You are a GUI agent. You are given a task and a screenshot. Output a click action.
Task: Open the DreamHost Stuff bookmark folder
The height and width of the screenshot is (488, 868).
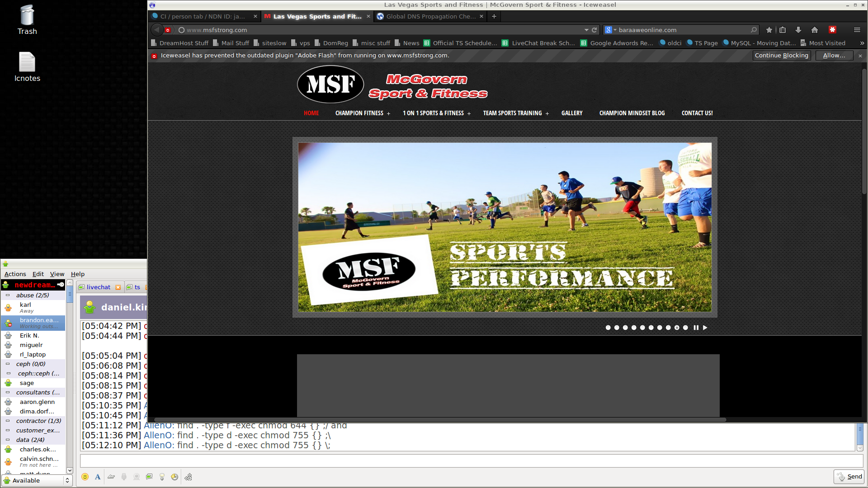pos(180,43)
